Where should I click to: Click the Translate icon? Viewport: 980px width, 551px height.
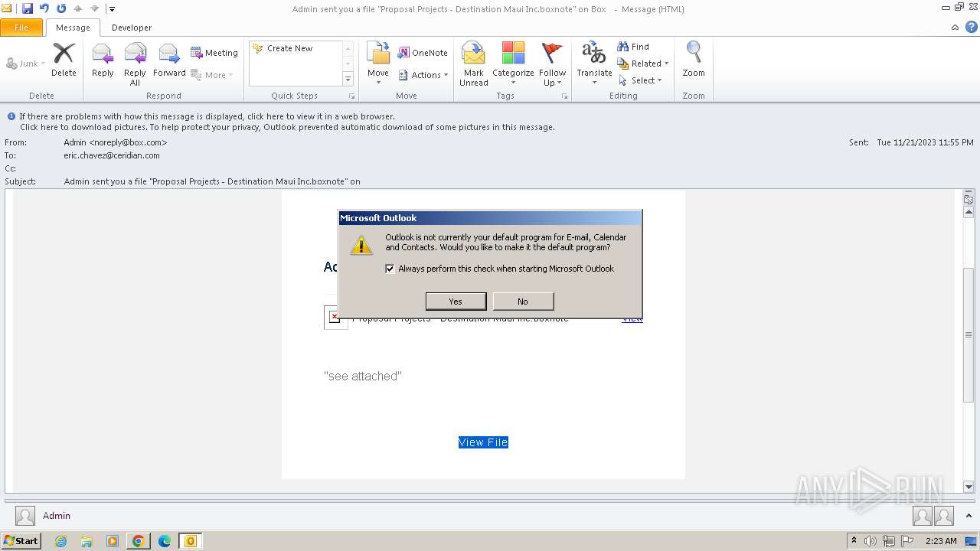[x=594, y=64]
